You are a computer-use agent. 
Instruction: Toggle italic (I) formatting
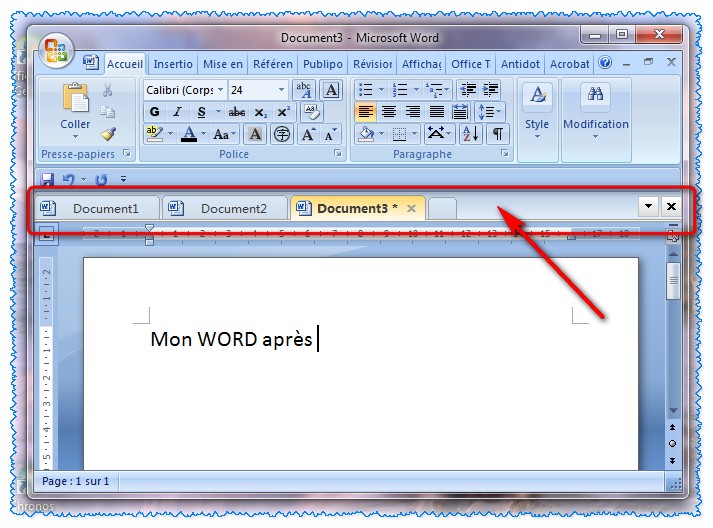177,112
